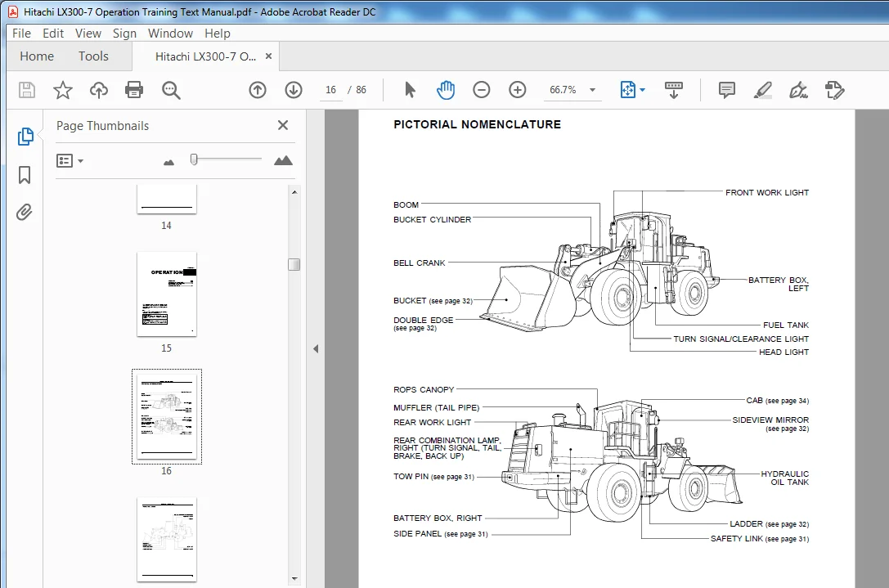889x588 pixels.
Task: Select the highlight text pen tool
Action: (762, 90)
